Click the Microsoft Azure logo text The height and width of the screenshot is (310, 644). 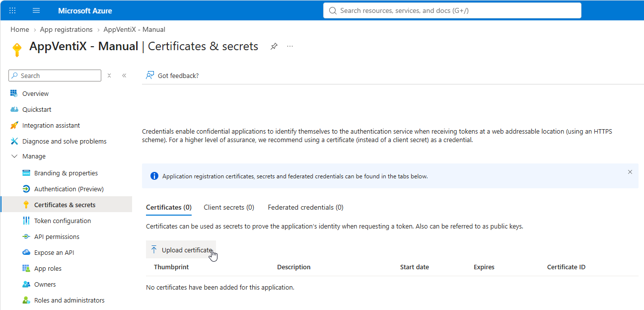coord(85,10)
